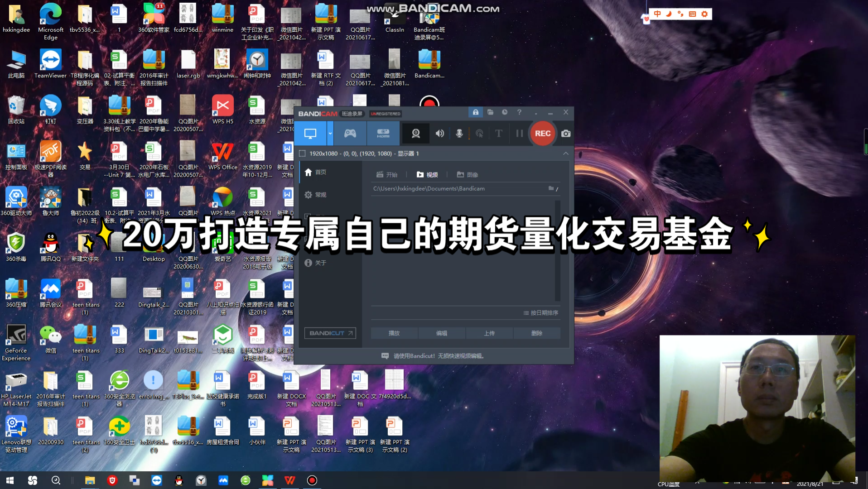Open Bandicam help question mark
The image size is (868, 489).
click(x=519, y=112)
